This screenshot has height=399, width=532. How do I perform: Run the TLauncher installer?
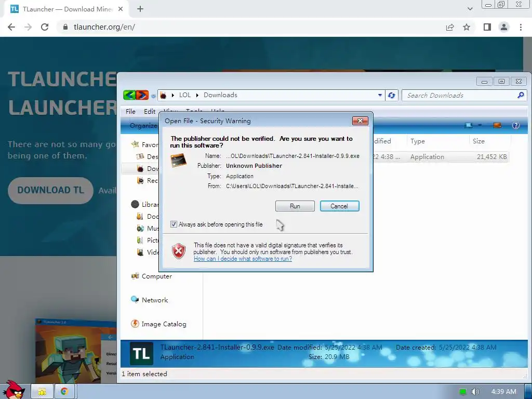click(x=295, y=206)
